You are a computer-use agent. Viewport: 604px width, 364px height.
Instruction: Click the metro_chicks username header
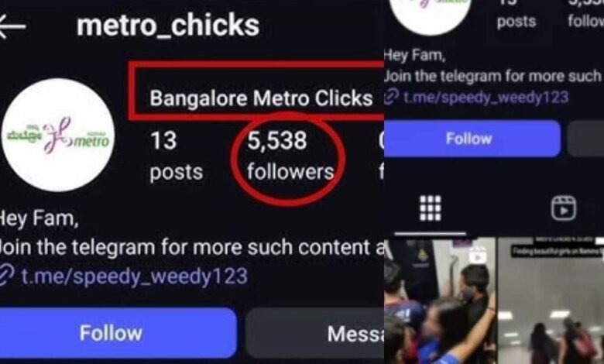coord(168,26)
